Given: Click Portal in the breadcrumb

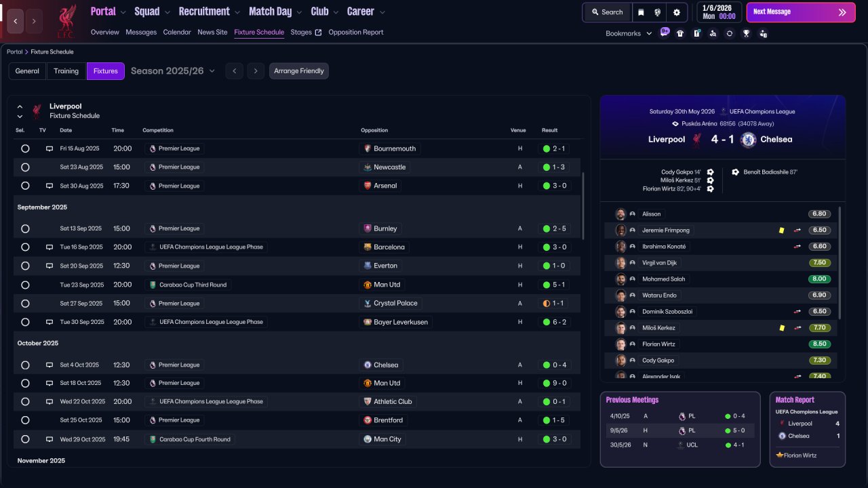Looking at the screenshot, I should click(14, 52).
